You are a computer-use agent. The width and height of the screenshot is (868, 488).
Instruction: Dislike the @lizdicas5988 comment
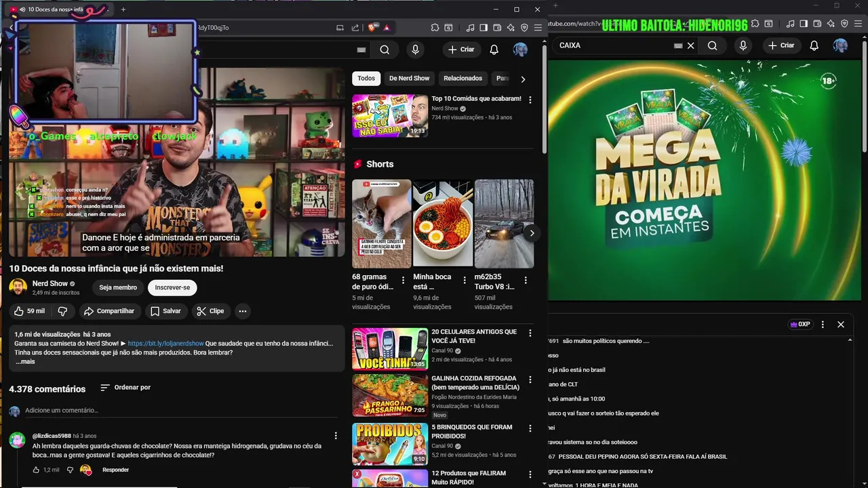click(x=70, y=470)
